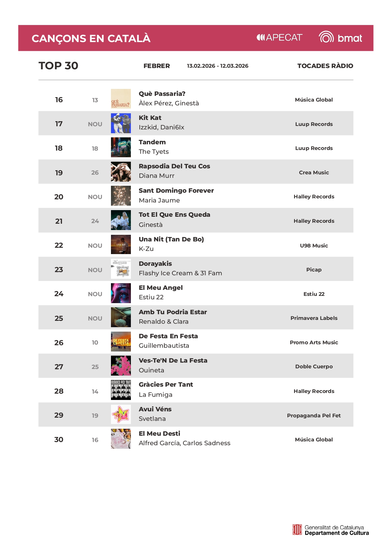392x555 pixels.
Task: Select the De Festa En Festa cover
Action: (x=121, y=342)
